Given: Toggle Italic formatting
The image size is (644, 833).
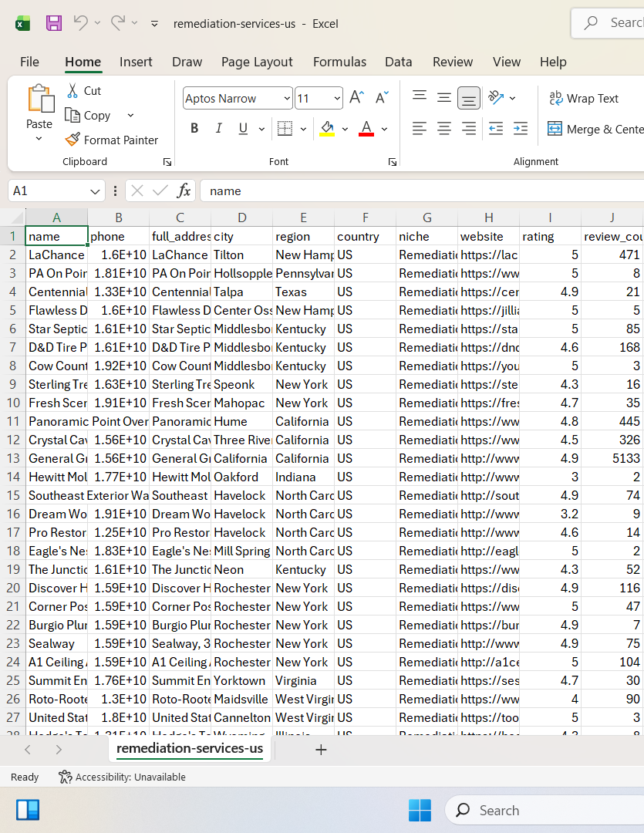Looking at the screenshot, I should click(219, 128).
